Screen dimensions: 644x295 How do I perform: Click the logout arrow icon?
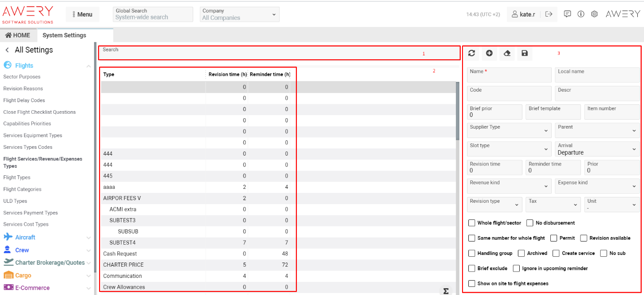point(549,14)
